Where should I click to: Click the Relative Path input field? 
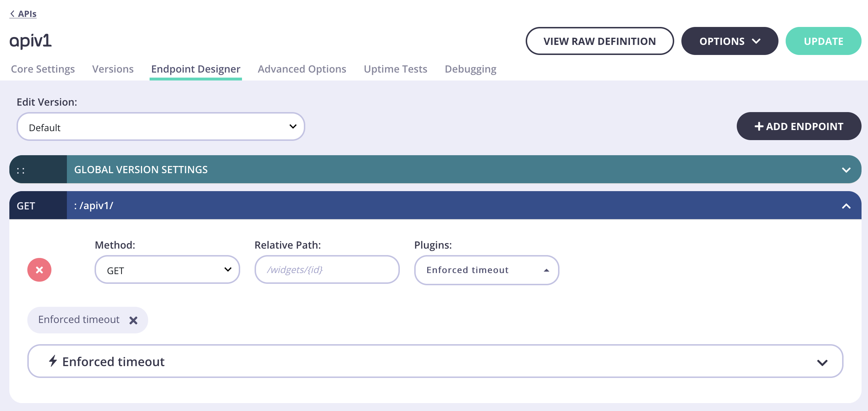tap(327, 270)
